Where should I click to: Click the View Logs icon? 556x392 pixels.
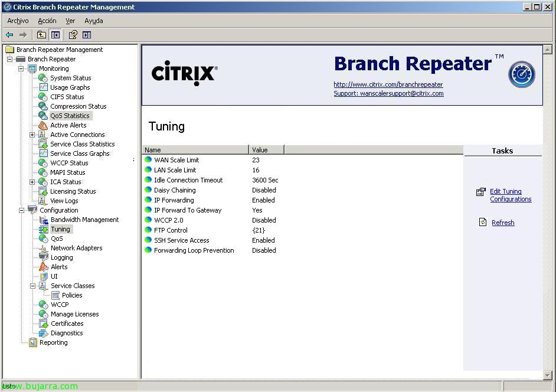pyautogui.click(x=43, y=201)
